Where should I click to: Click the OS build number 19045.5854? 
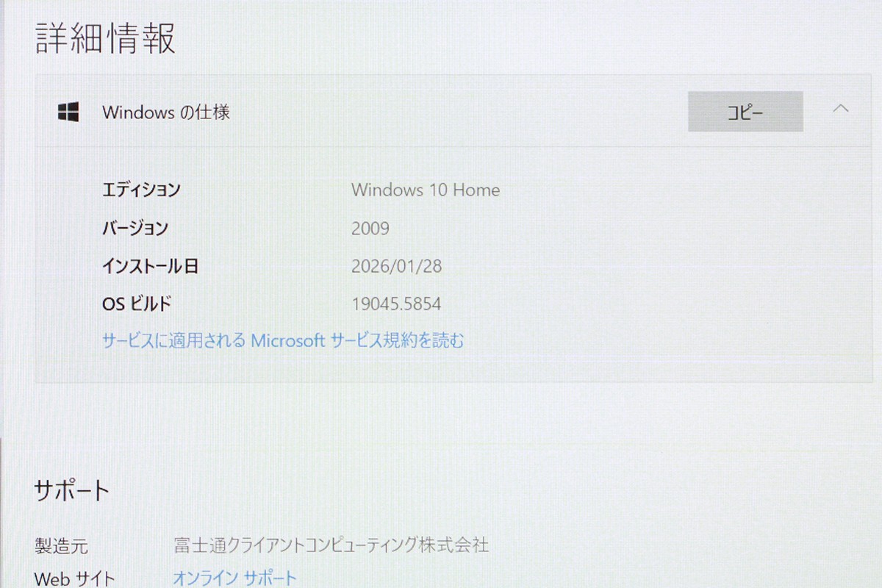click(x=396, y=304)
